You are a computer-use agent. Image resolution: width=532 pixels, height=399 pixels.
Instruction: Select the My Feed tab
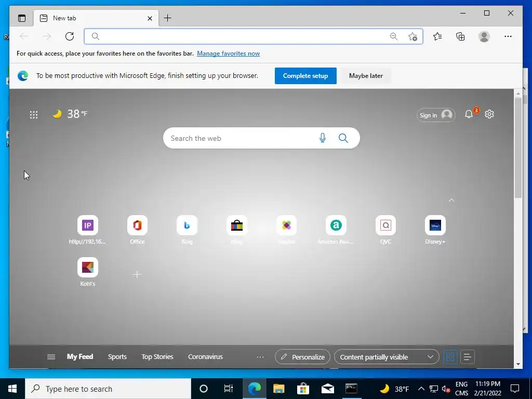(x=79, y=357)
